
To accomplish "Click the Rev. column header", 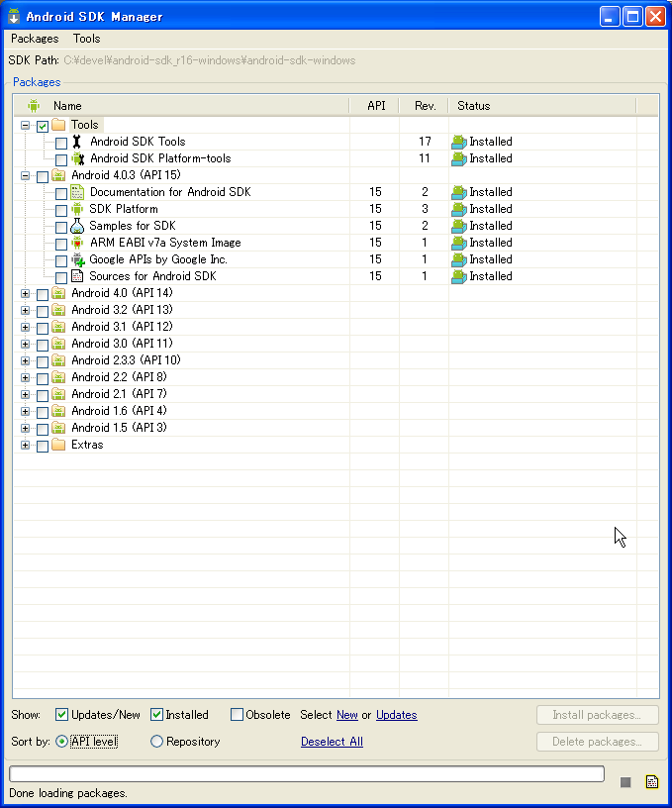I will coord(425,106).
